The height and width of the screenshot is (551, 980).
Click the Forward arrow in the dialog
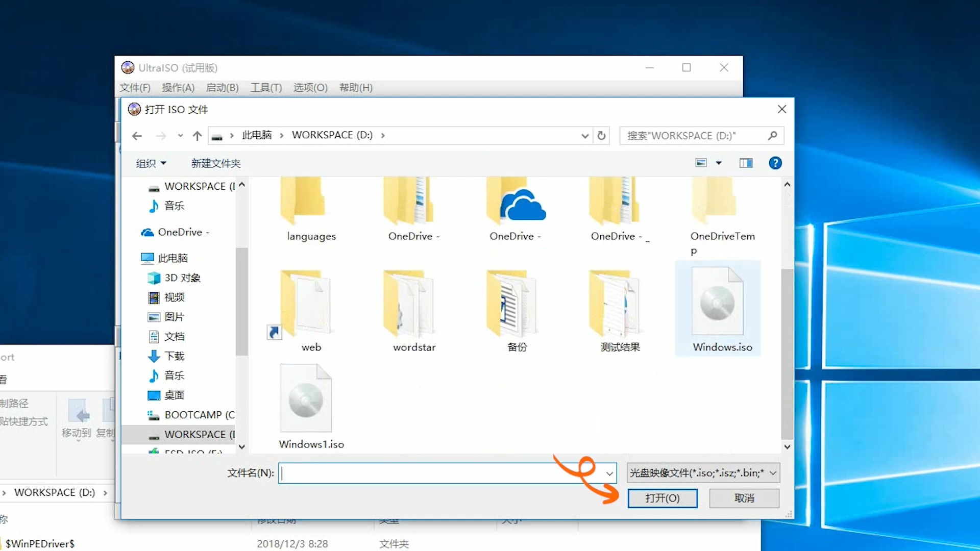coord(161,136)
